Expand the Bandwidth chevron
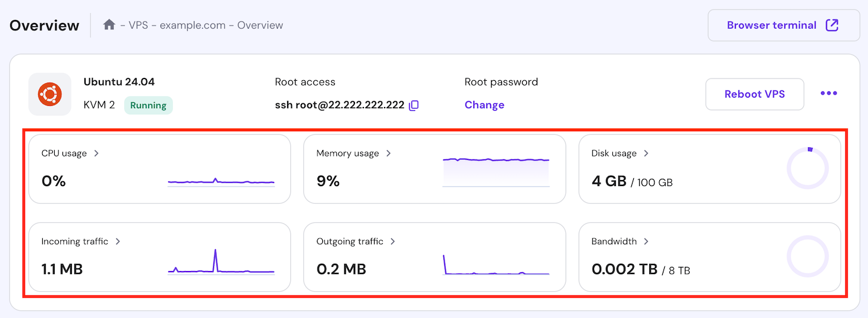The width and height of the screenshot is (868, 318). click(x=646, y=241)
